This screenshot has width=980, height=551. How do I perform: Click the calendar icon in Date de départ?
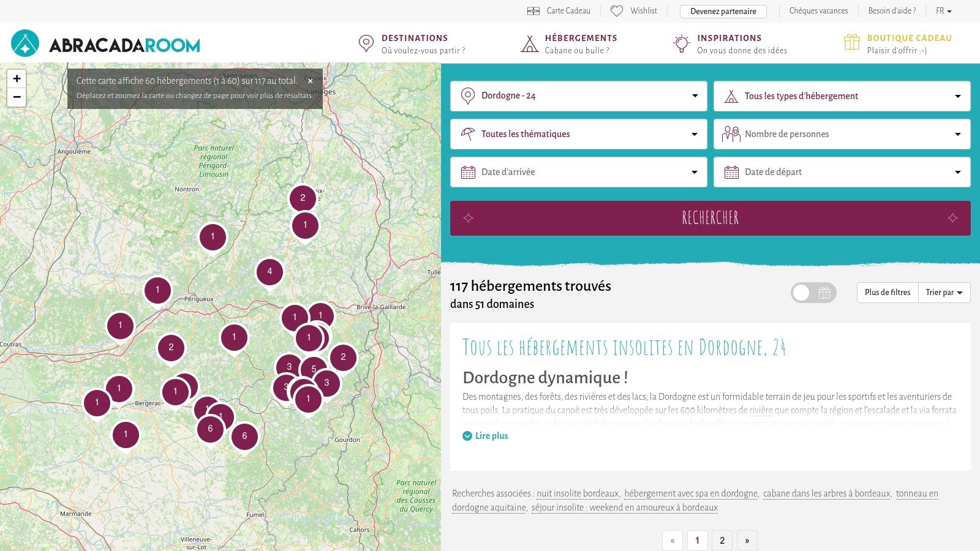point(731,172)
